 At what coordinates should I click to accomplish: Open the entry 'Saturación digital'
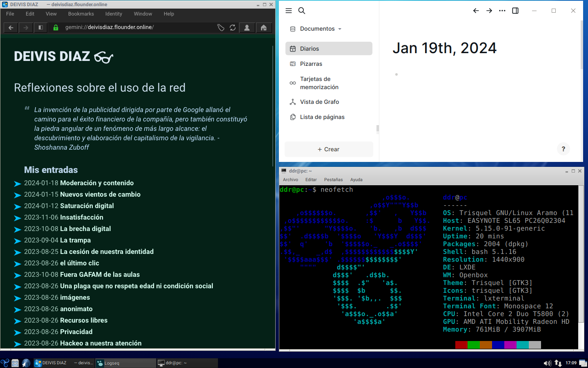[x=87, y=206]
